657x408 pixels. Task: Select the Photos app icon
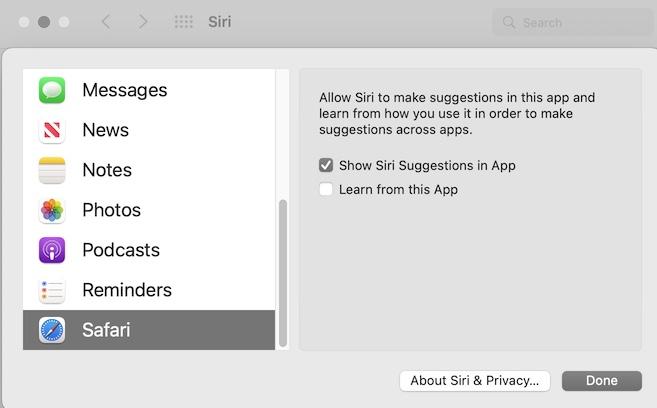[x=52, y=210]
